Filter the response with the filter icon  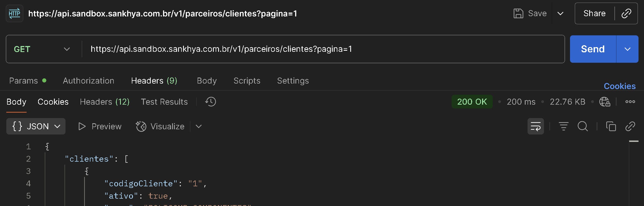coord(563,126)
